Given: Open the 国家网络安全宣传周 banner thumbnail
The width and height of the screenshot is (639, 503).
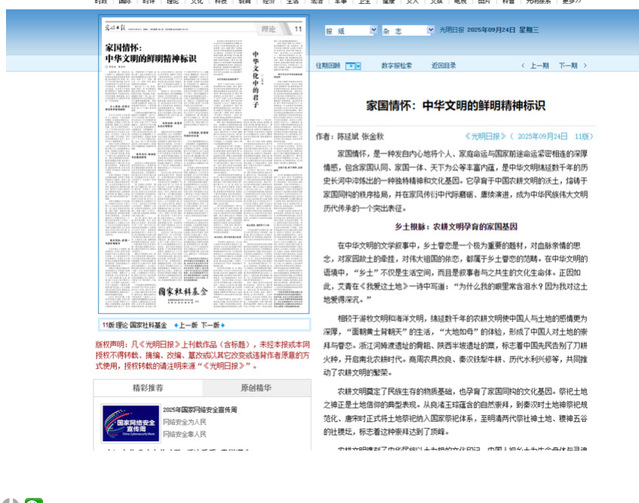Looking at the screenshot, I should point(130,424).
